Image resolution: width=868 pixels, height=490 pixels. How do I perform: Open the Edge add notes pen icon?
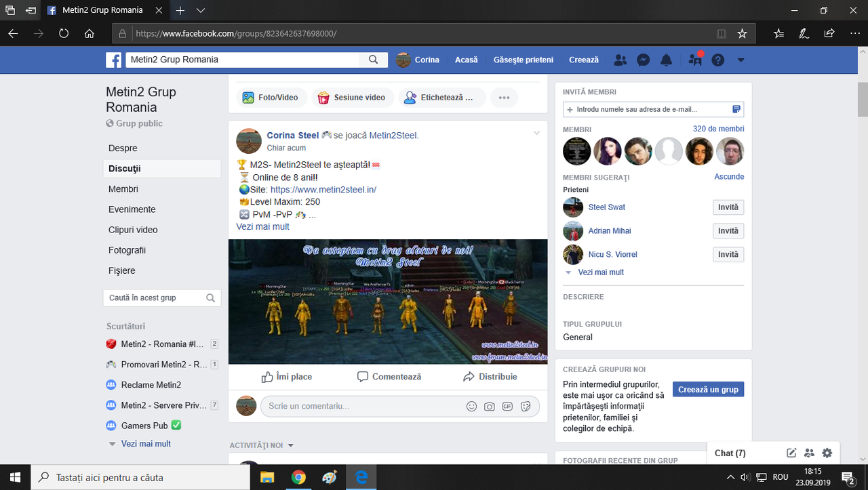pyautogui.click(x=804, y=33)
